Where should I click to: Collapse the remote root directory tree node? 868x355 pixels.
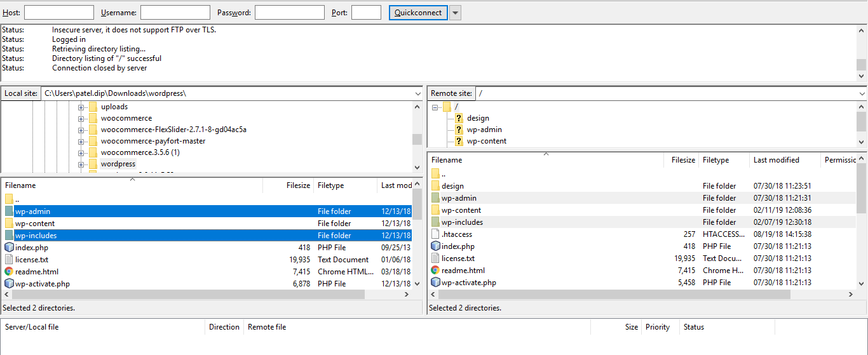435,107
